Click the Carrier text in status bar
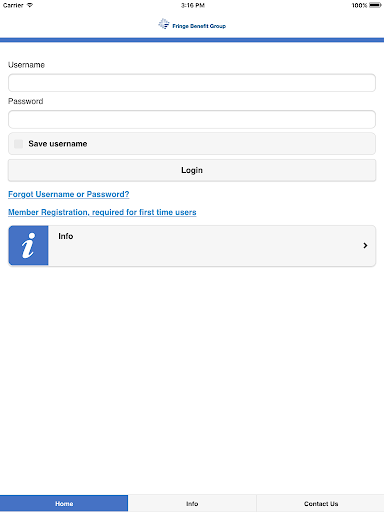This screenshot has height=512, width=384. coord(13,5)
